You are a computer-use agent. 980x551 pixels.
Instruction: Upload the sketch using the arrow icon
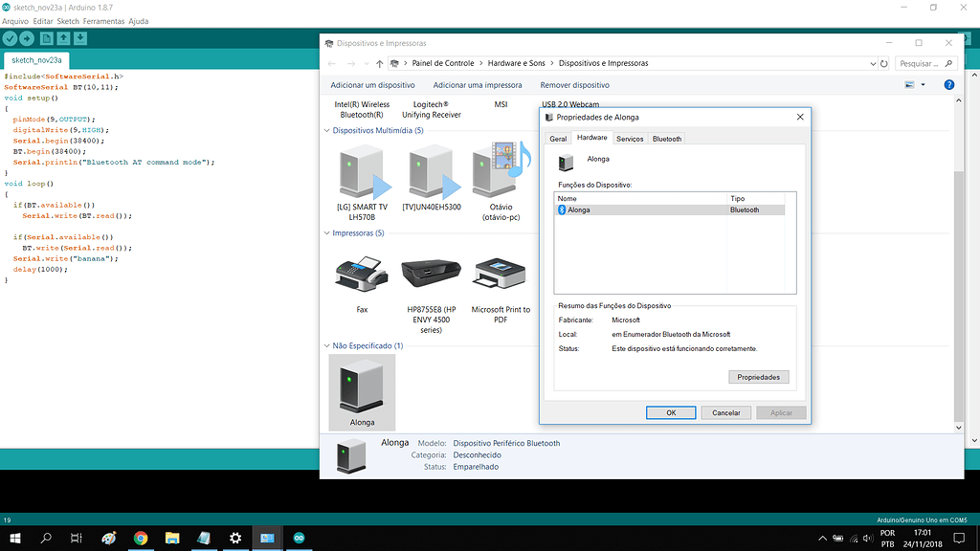click(29, 38)
